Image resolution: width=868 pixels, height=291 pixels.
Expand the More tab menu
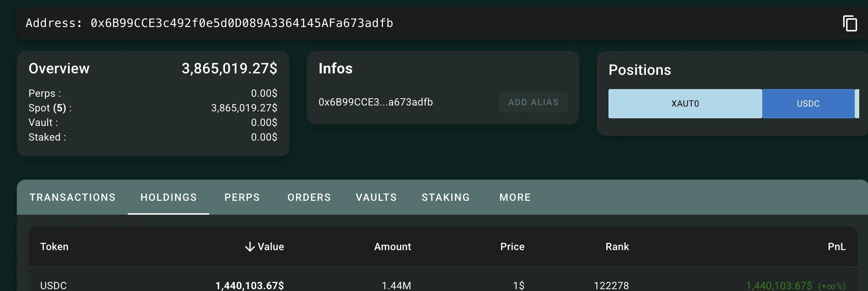point(515,197)
